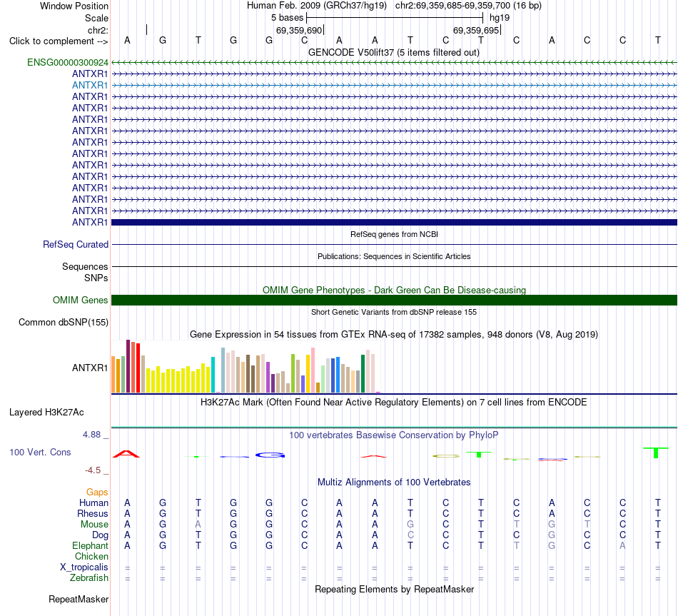Select the X_tropicalis alignment row label
This screenshot has height=616, width=678.
(84, 567)
